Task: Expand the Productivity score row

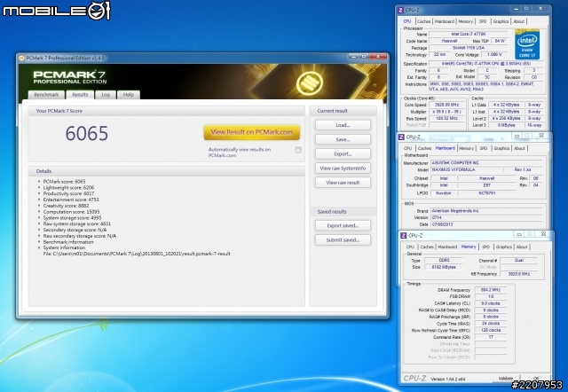Action: pyautogui.click(x=39, y=193)
